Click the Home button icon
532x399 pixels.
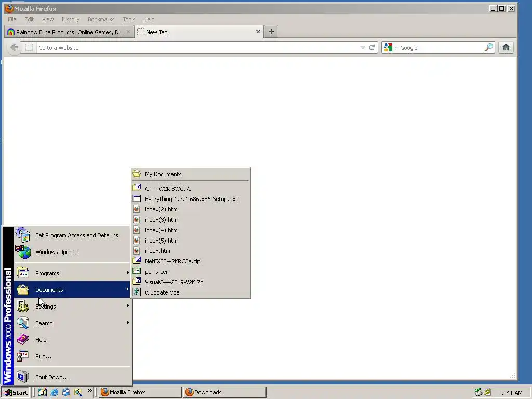coord(506,47)
